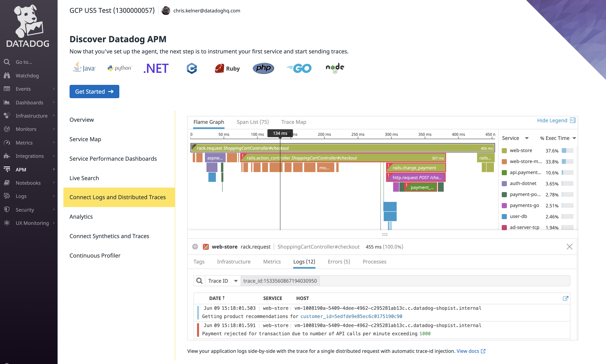Open the View docs link

click(x=471, y=351)
